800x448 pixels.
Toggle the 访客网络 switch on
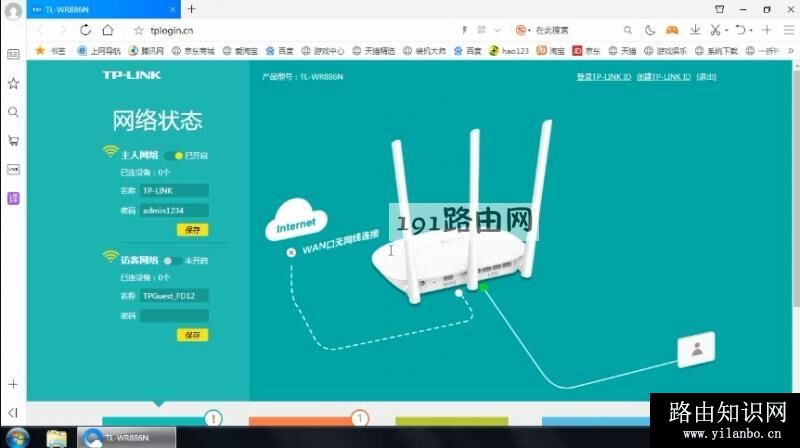(172, 261)
